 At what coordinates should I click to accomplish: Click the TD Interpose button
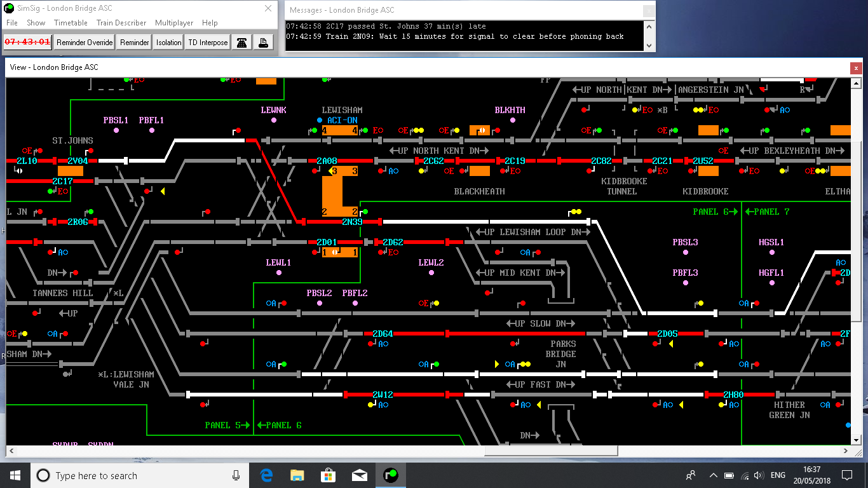208,43
